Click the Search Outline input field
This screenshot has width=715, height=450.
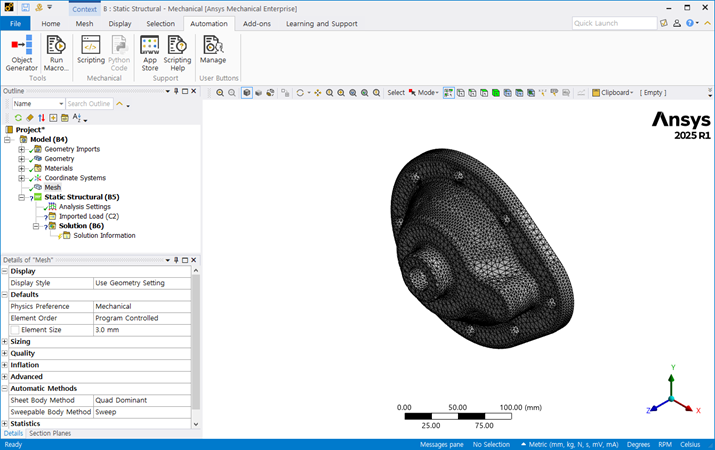[89, 104]
